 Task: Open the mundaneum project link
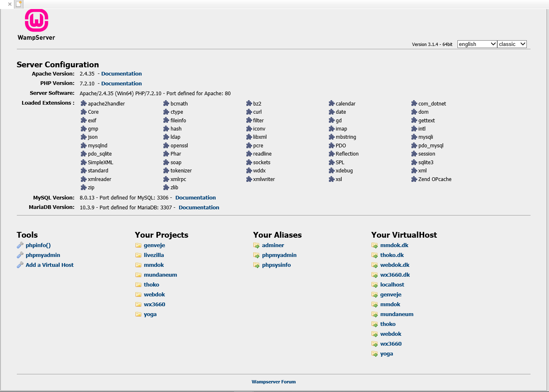point(161,275)
